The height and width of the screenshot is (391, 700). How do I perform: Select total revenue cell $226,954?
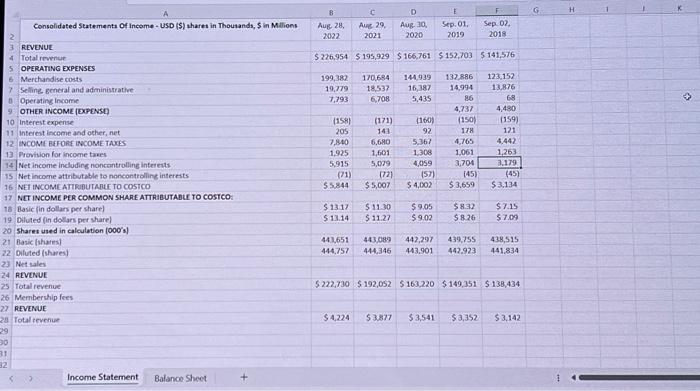point(331,57)
